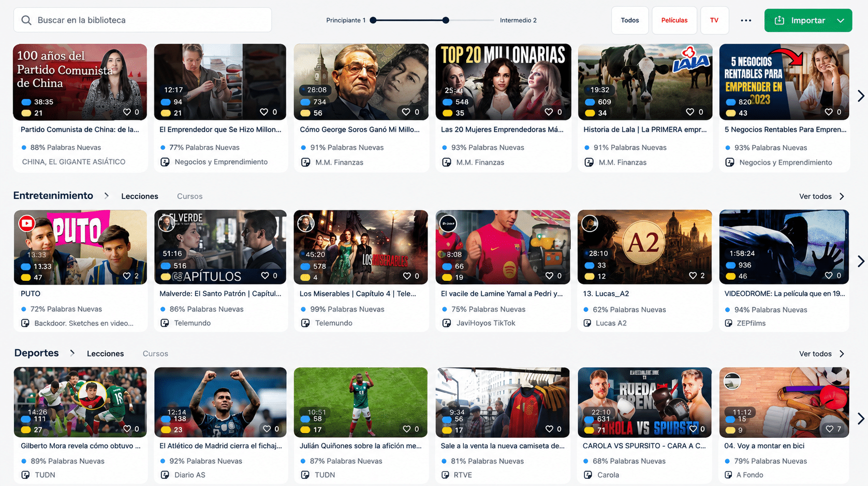
Task: Click course icon next to JaviHoyos TikTok
Action: [x=447, y=323]
